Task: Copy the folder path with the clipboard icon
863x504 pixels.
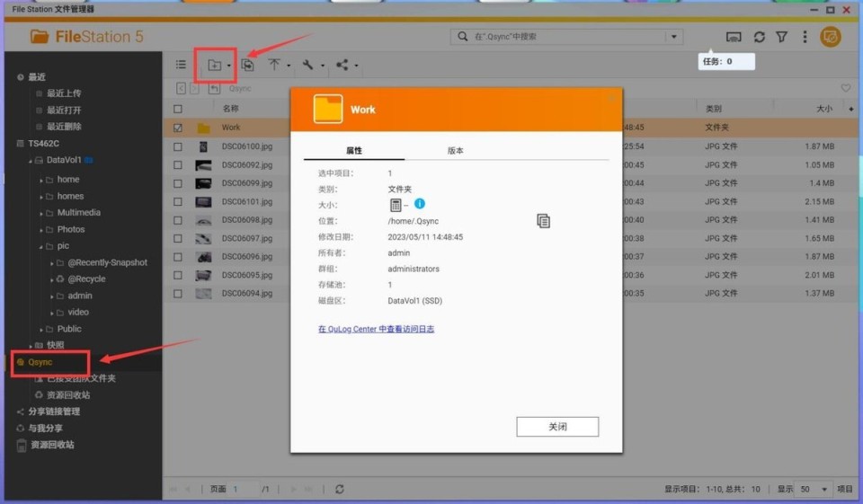Action: click(x=543, y=221)
